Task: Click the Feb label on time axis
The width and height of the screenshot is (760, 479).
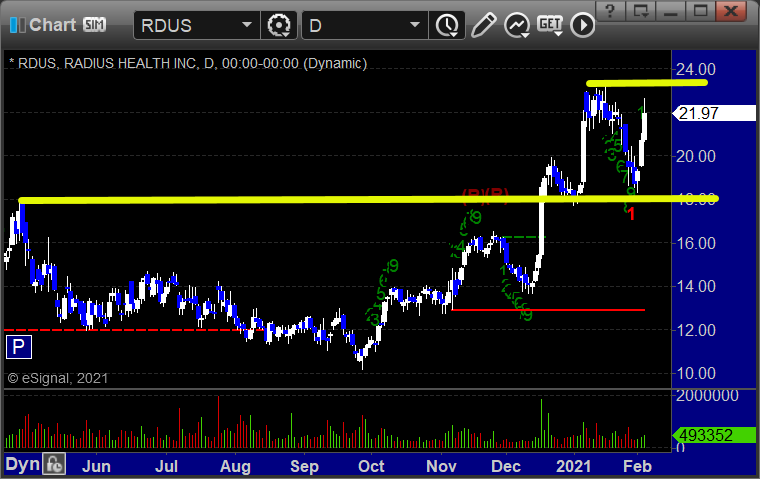Action: [x=637, y=466]
